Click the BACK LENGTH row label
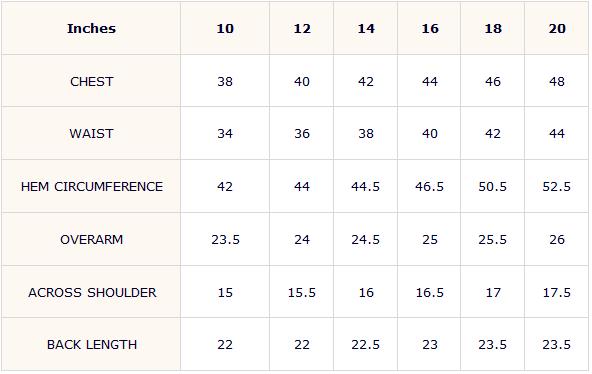Viewport: 592px width, 374px height. point(91,345)
